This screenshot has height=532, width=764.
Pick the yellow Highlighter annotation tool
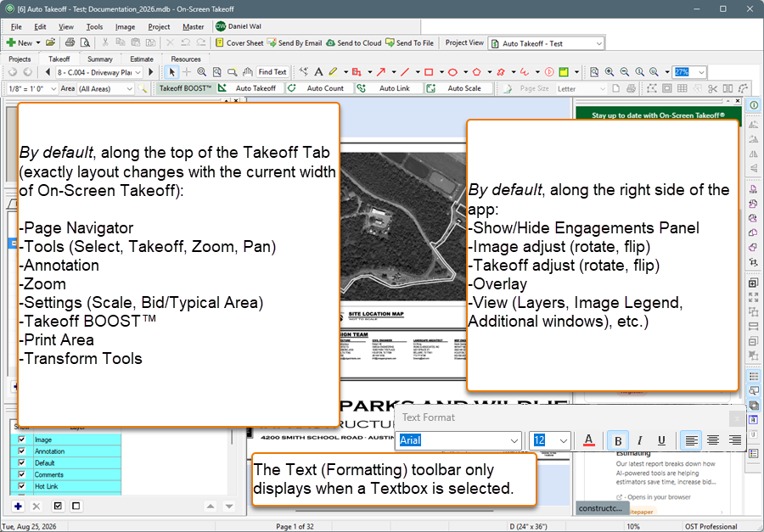click(334, 72)
